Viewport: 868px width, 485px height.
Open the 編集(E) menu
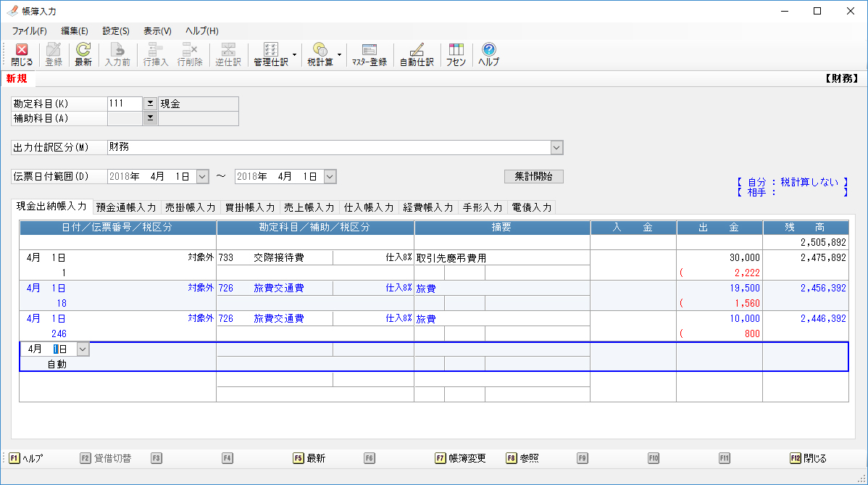coord(75,31)
